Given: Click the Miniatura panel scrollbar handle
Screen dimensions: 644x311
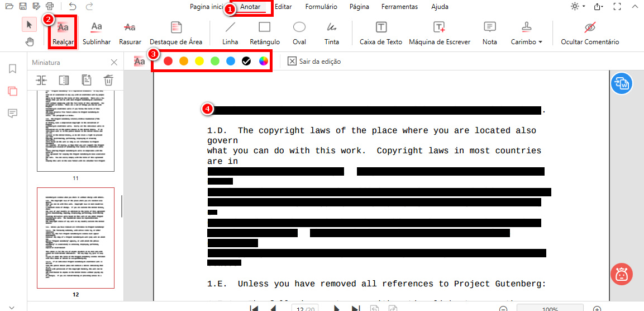Looking at the screenshot, I should coord(122,206).
